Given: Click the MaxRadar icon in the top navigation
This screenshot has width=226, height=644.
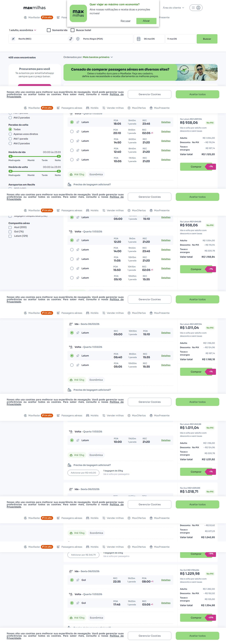Looking at the screenshot, I should click(25, 17).
